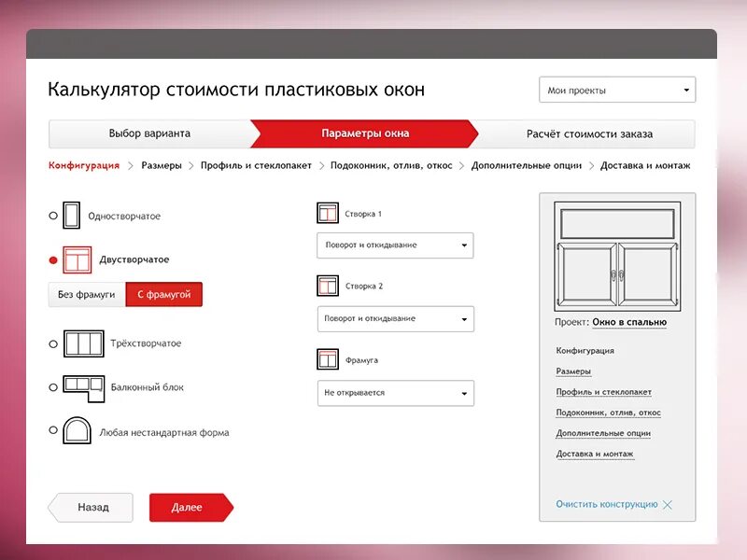Click the Фрамуга transom icon
The image size is (747, 560).
pos(328,359)
